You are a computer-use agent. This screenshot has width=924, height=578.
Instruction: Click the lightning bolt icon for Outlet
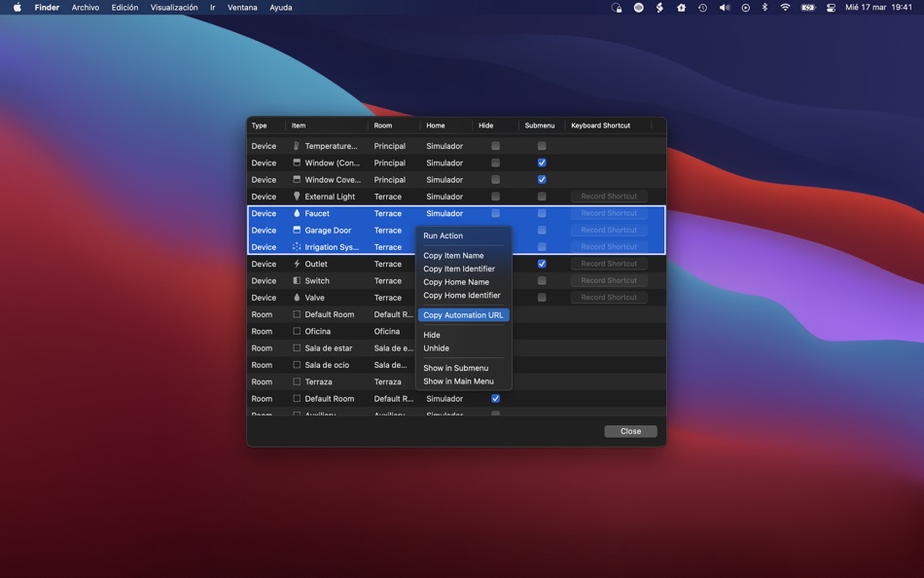pos(297,264)
